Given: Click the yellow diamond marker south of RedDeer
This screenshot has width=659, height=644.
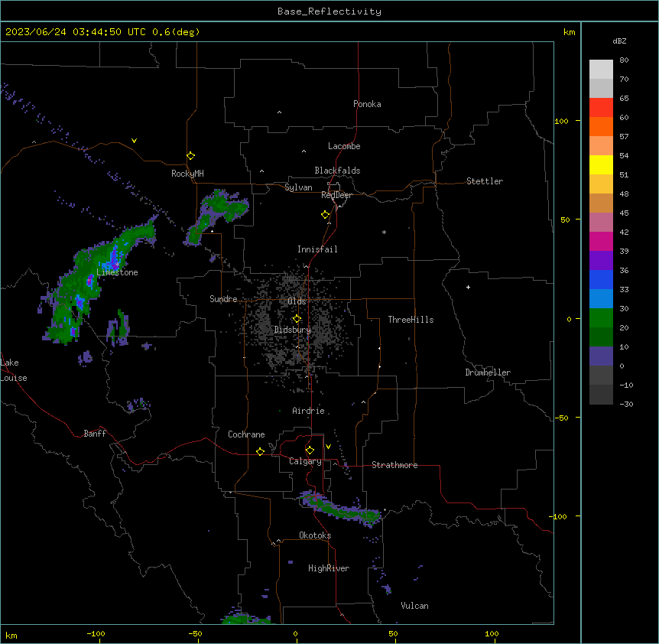Looking at the screenshot, I should (x=326, y=215).
